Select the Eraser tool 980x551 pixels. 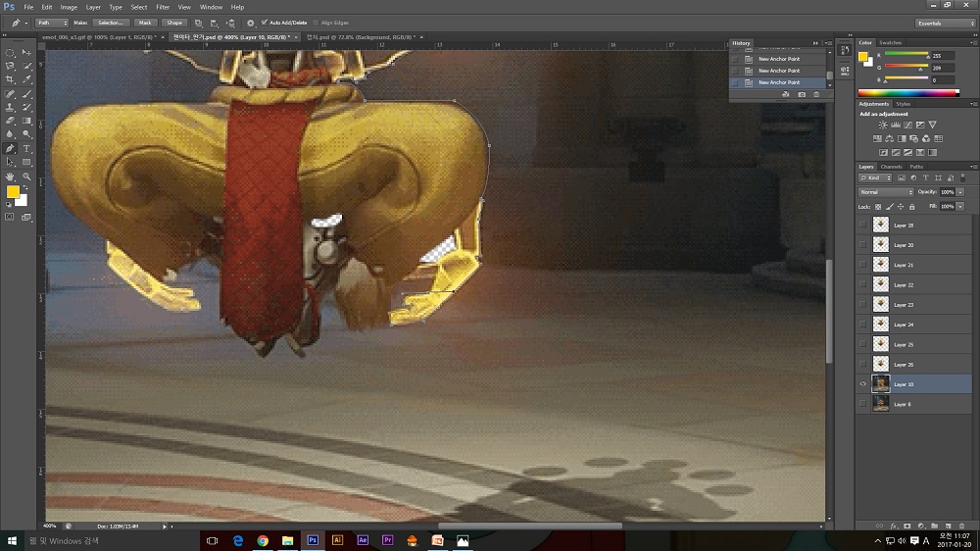click(10, 121)
